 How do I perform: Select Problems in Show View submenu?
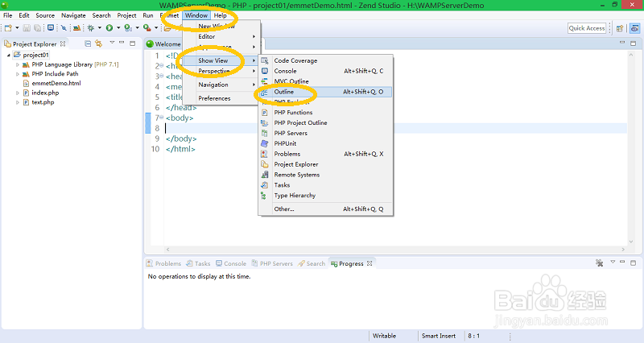[326, 154]
